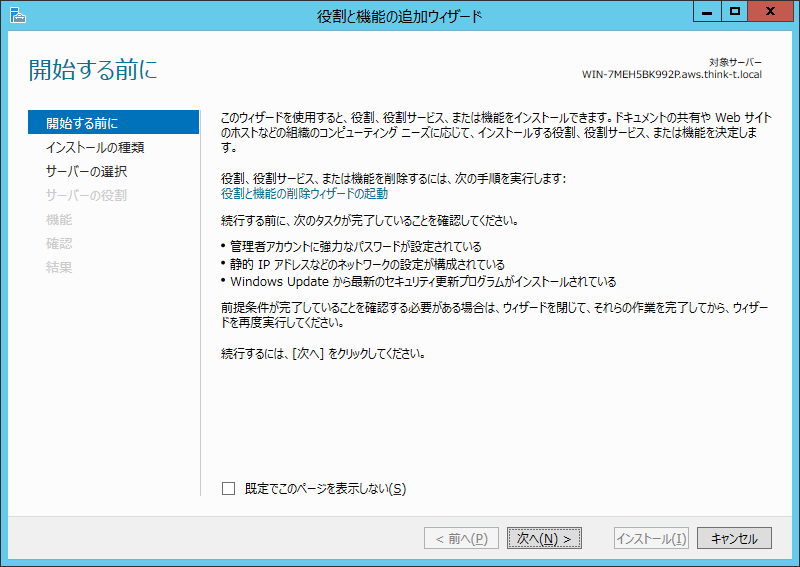Click the server name WIN-7MEH5BK992P.aws.think-t.local
800x567 pixels.
point(672,75)
